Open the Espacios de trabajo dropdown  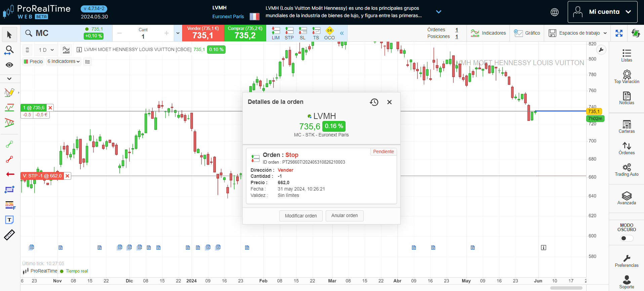tap(578, 33)
